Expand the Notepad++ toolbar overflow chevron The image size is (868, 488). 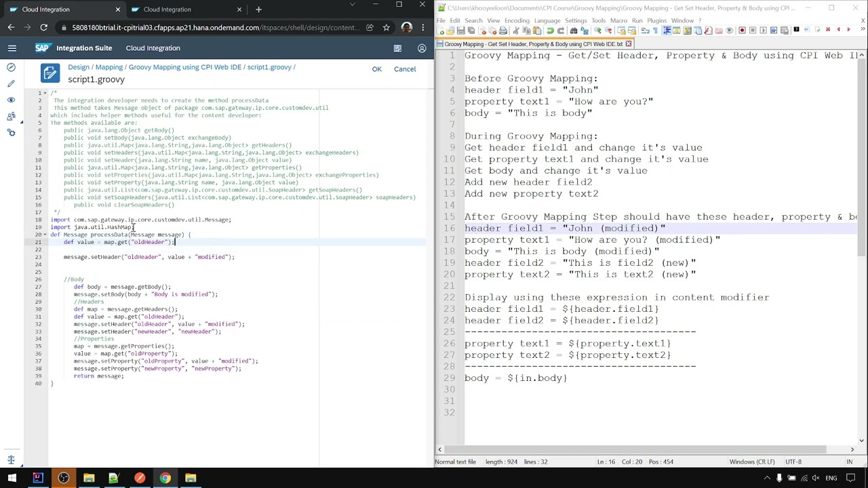pyautogui.click(x=863, y=30)
